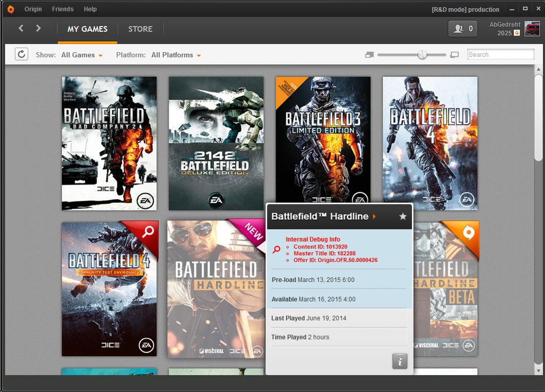Click the tile size slider handle
The height and width of the screenshot is (392, 545).
click(422, 55)
